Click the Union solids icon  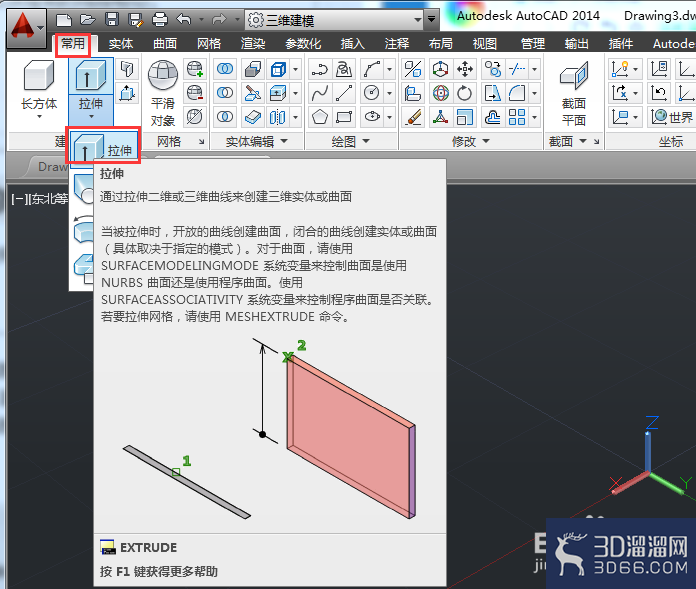(225, 69)
